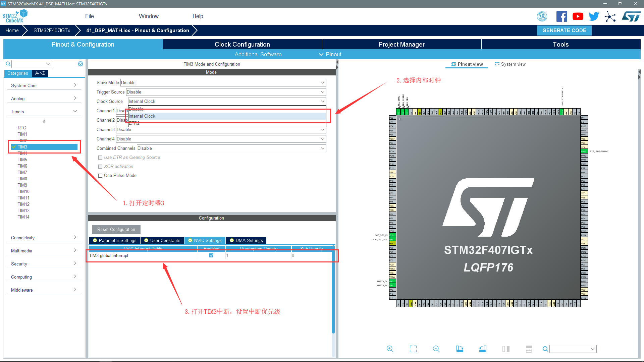Open the Combined Channels dropdown

click(x=231, y=148)
